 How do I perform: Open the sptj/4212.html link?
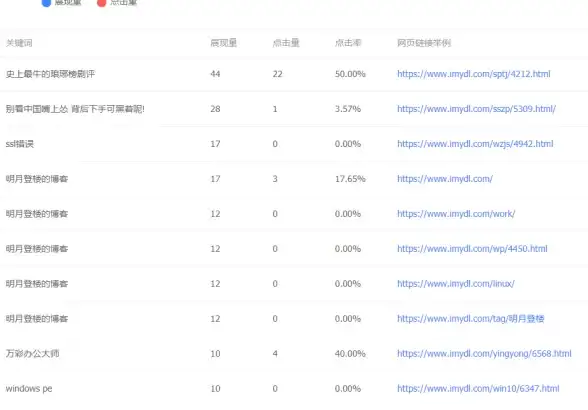point(474,74)
